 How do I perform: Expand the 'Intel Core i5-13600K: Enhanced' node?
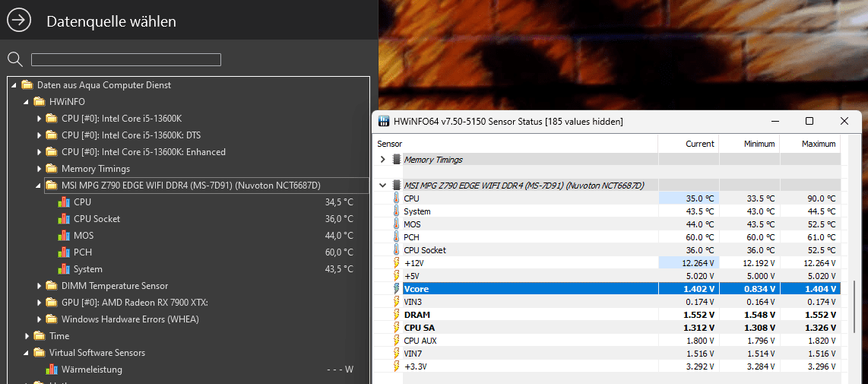40,152
